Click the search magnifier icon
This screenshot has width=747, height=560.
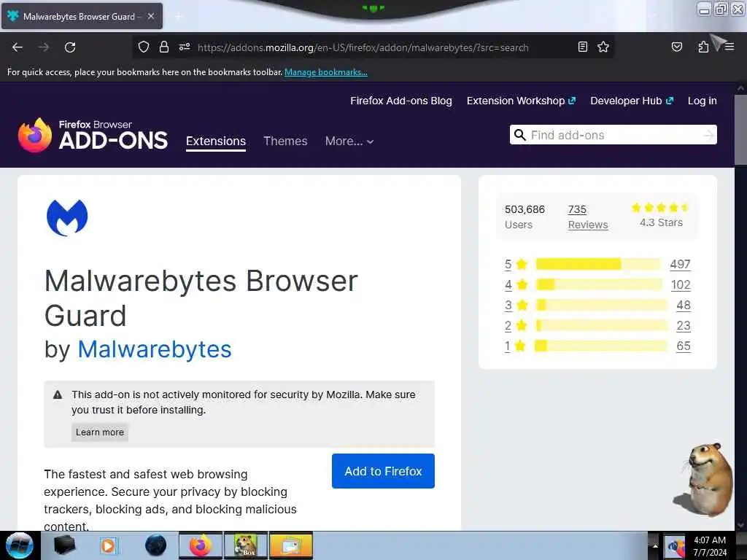pyautogui.click(x=519, y=135)
